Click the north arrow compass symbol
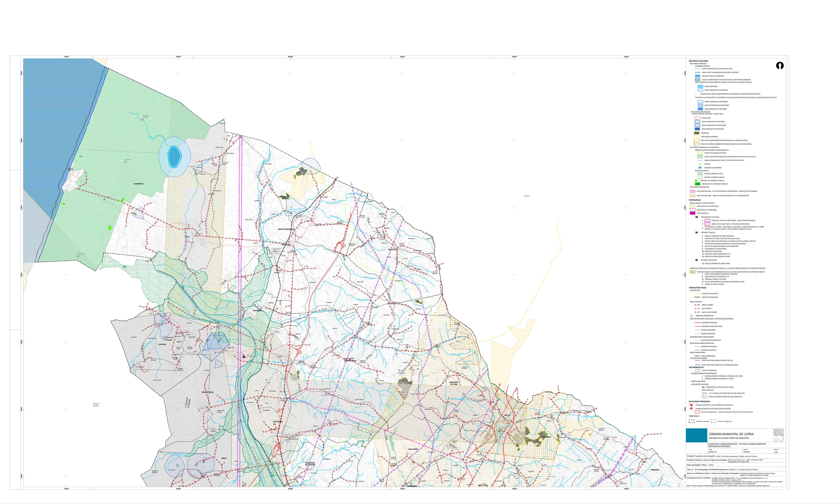 coord(780,66)
